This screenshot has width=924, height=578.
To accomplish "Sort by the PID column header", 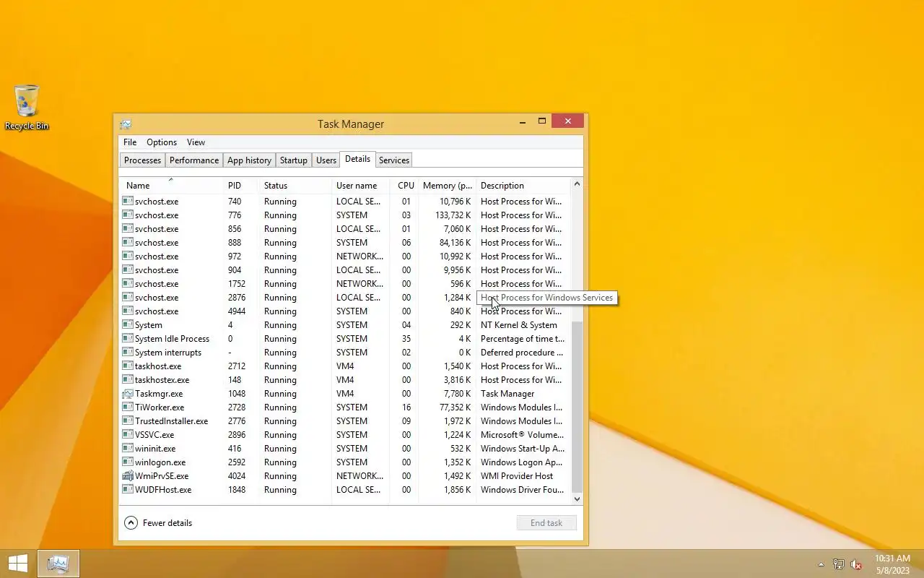I will click(x=241, y=186).
